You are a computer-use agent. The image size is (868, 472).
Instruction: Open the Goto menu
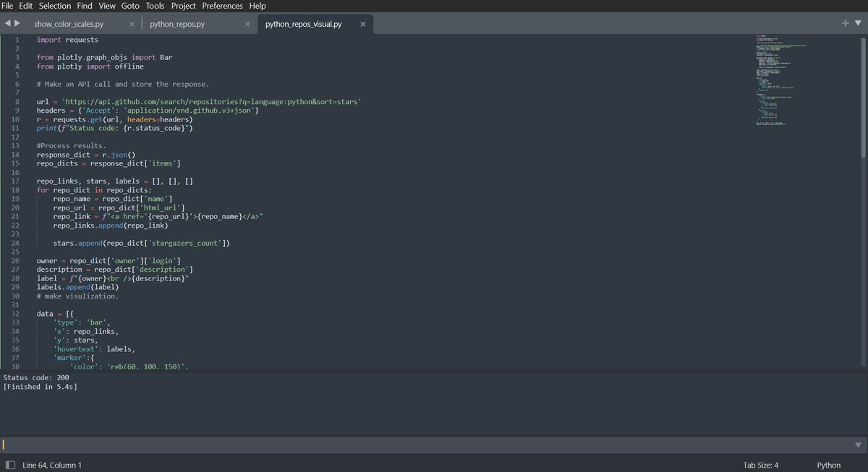130,5
